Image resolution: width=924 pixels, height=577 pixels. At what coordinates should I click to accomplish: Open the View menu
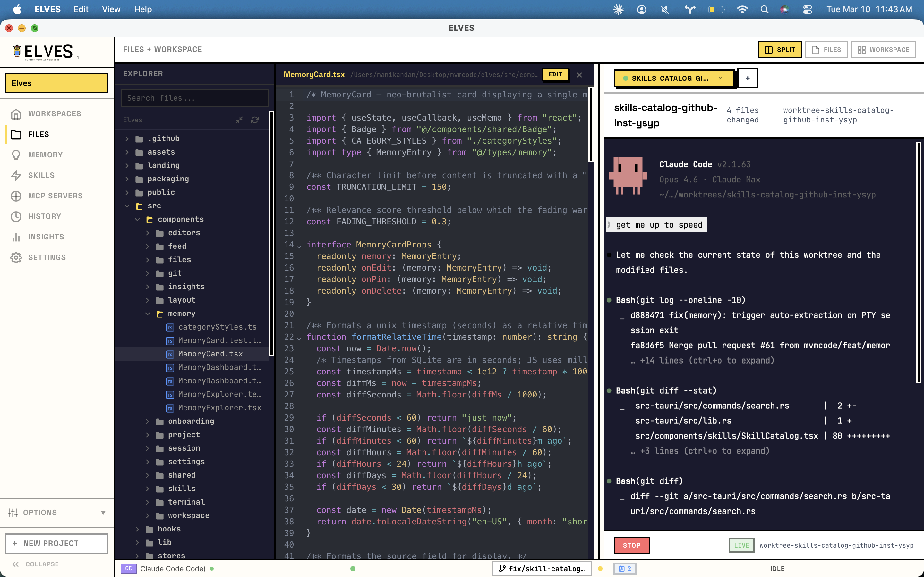tap(111, 9)
